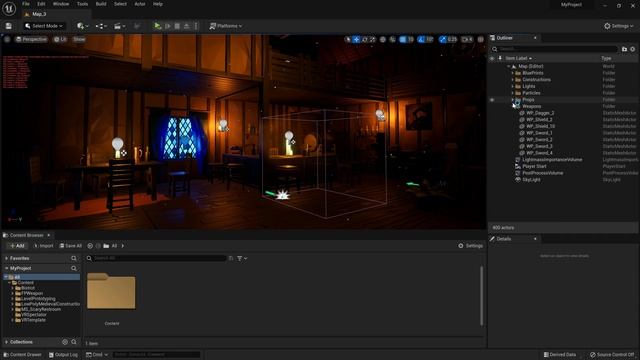Open the Content Browser filter dropdown

click(242, 258)
